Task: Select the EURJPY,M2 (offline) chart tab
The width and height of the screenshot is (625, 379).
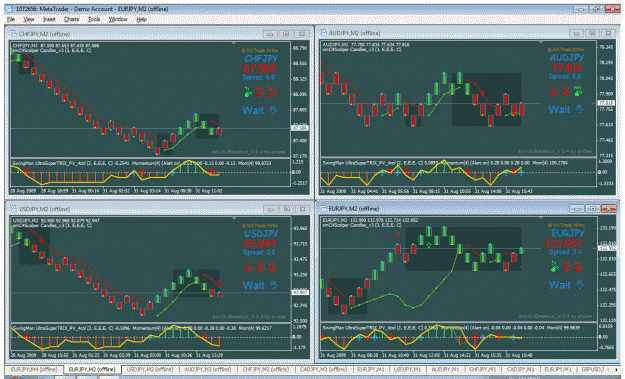Action: 92,369
